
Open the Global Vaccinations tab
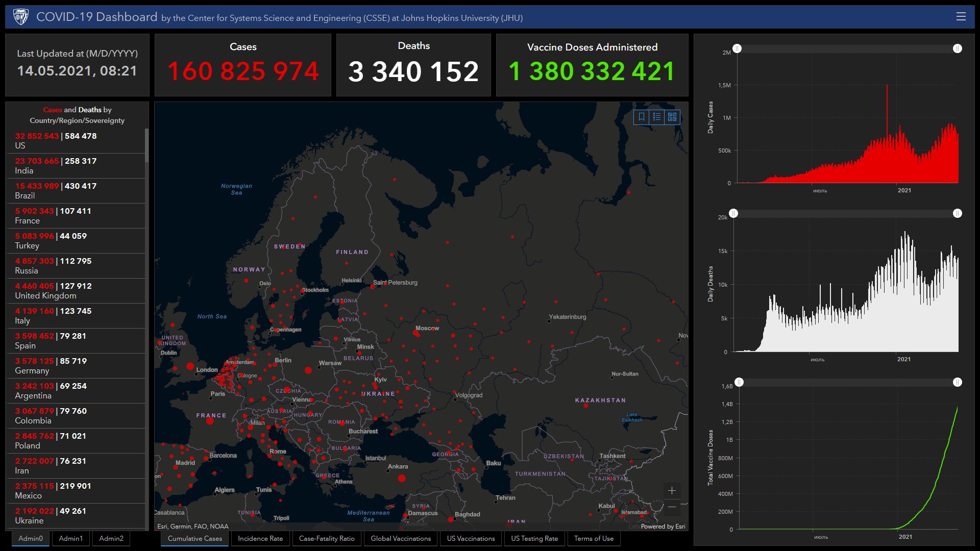[401, 538]
